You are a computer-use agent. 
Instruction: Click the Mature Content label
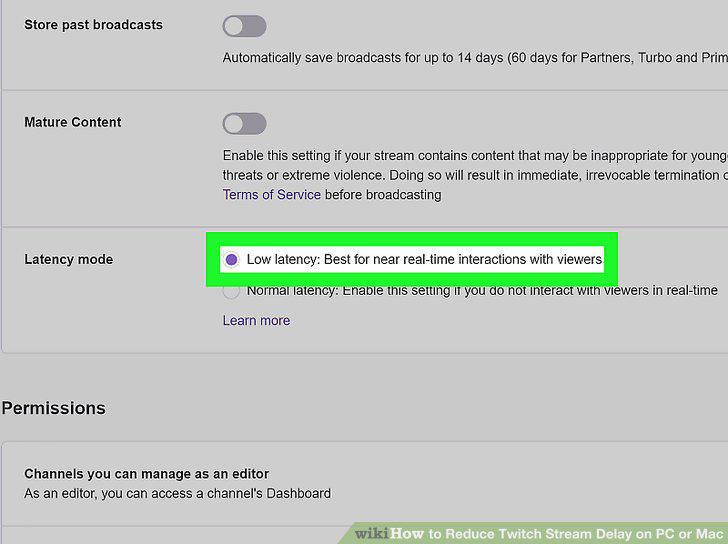(x=72, y=122)
